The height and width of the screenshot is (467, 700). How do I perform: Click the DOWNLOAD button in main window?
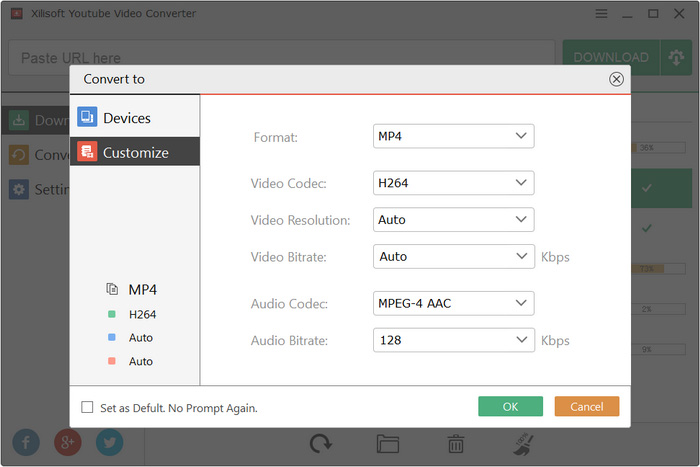(611, 57)
